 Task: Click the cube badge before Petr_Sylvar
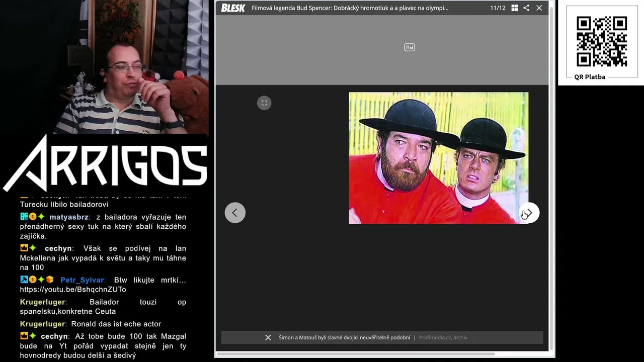coord(50,280)
